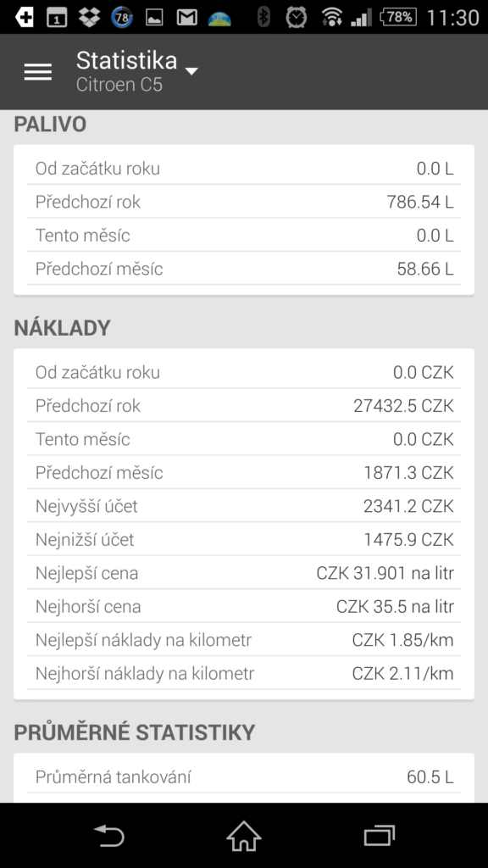Open the hamburger navigation menu
This screenshot has height=868, width=488.
[38, 72]
